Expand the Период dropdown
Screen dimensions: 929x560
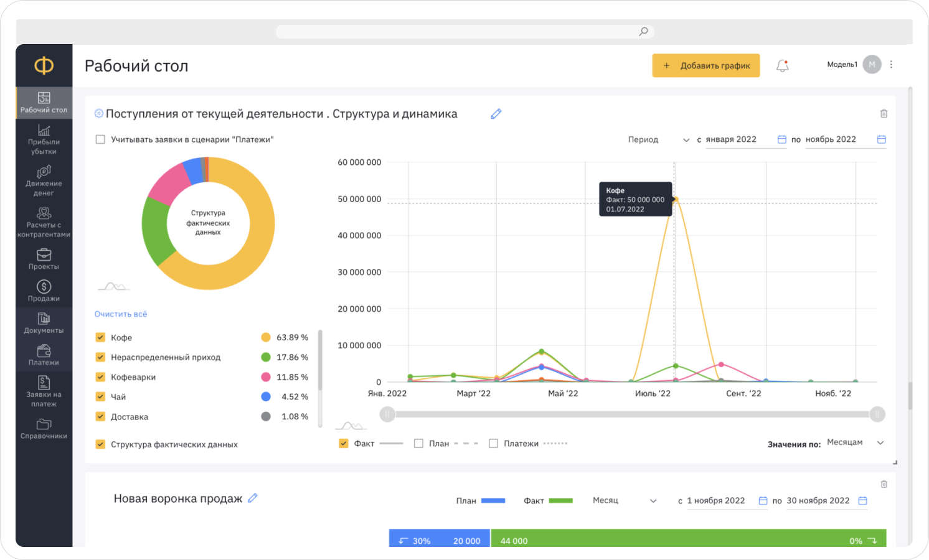[659, 139]
